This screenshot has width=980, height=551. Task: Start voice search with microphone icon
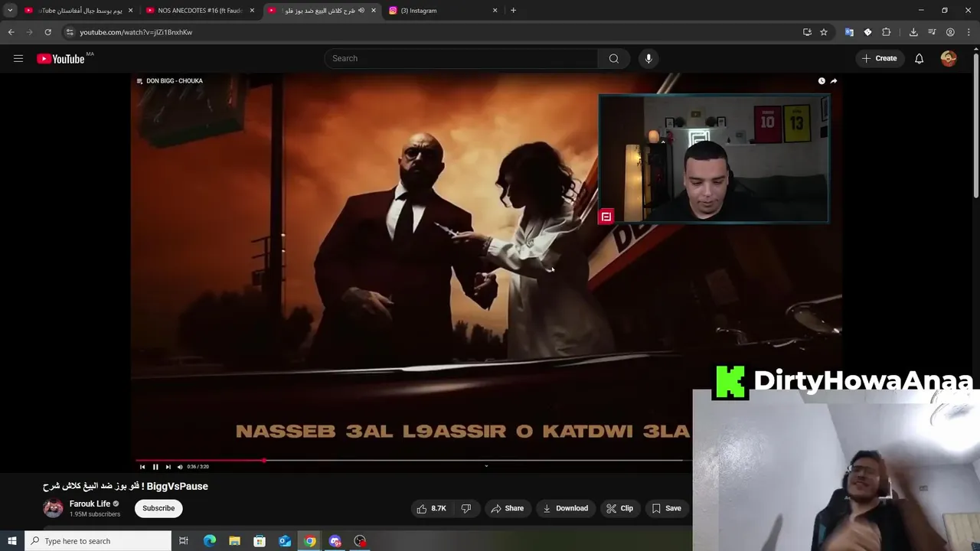click(x=648, y=58)
